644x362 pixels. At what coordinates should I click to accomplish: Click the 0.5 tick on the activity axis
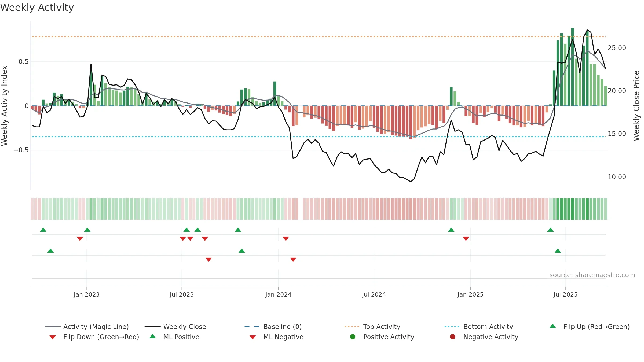coord(23,62)
